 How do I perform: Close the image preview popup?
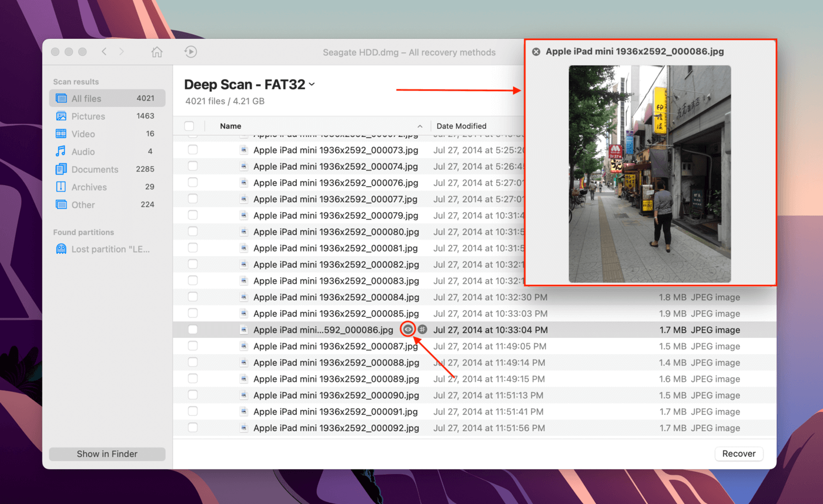(x=536, y=52)
